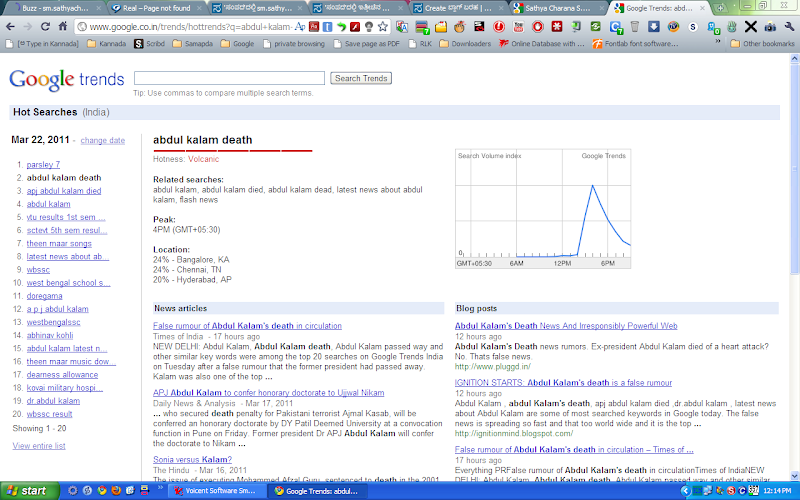Viewport: 800px width, 500px height.
Task: Open the green arrow extension icon in address bar
Action: coord(341,27)
